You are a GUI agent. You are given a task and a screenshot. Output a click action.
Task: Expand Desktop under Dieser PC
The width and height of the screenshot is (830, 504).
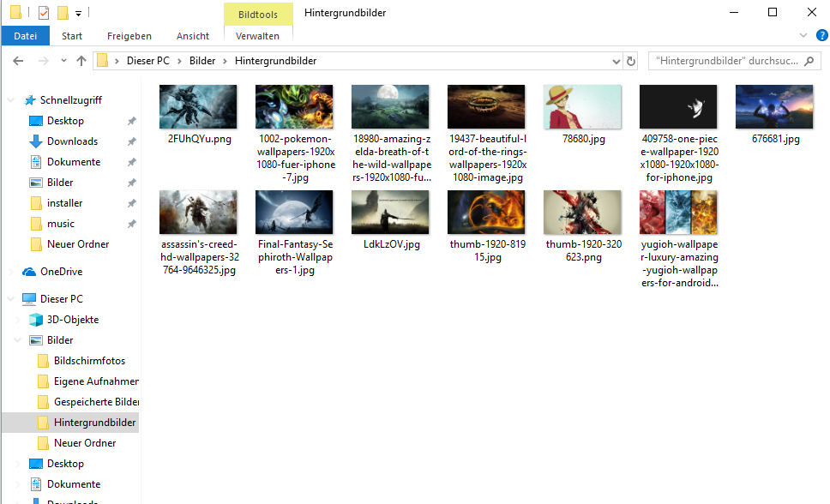(x=18, y=464)
